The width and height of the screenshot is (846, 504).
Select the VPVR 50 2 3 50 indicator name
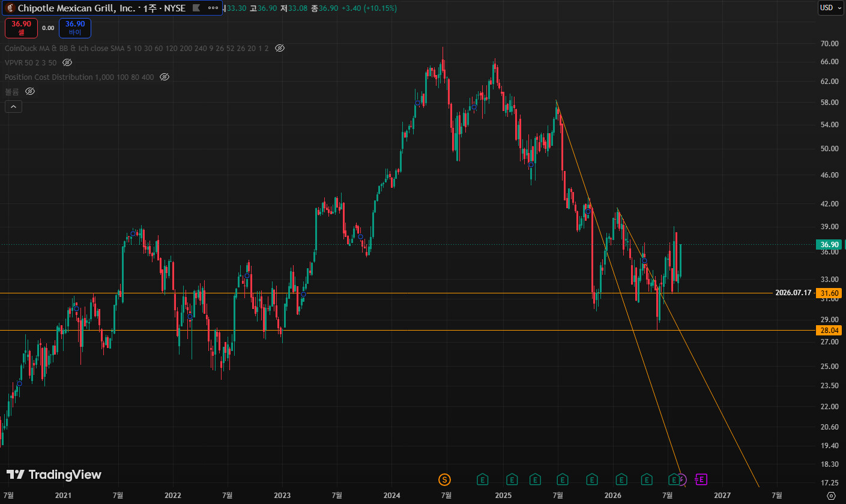tap(31, 62)
